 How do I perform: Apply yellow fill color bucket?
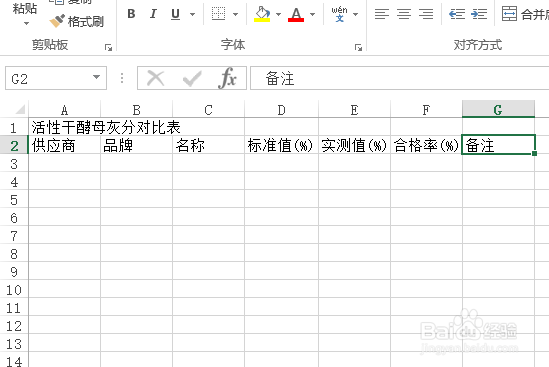click(262, 14)
